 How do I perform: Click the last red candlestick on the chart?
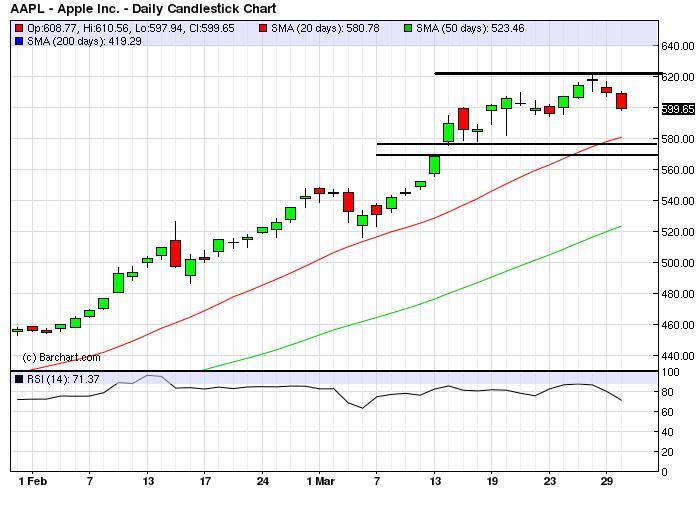click(621, 101)
